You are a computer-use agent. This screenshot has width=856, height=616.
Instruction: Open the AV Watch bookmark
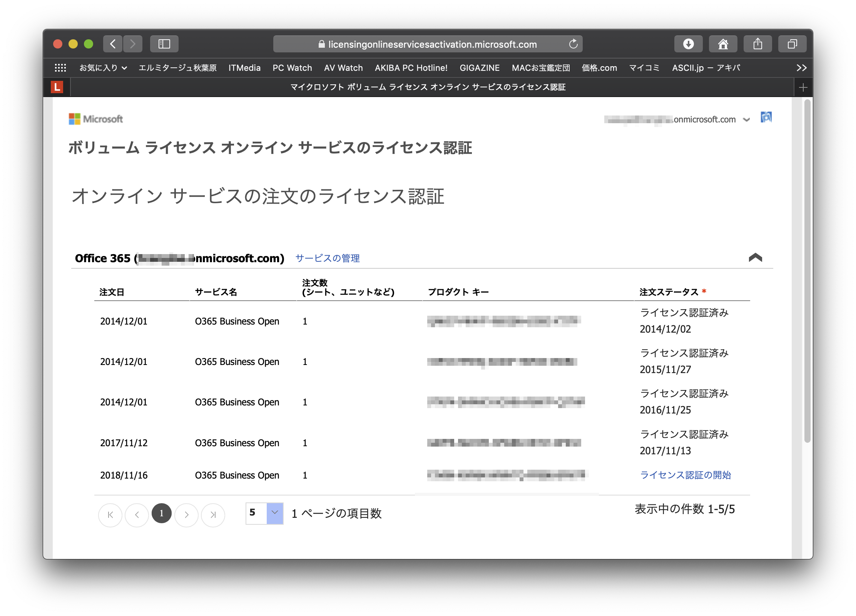pyautogui.click(x=343, y=68)
